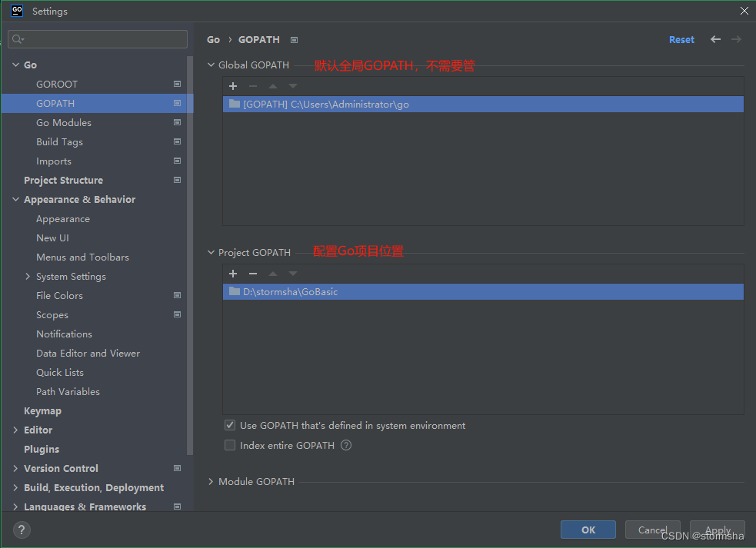Select Keymap in settings tree
The height and width of the screenshot is (548, 756).
coord(42,410)
